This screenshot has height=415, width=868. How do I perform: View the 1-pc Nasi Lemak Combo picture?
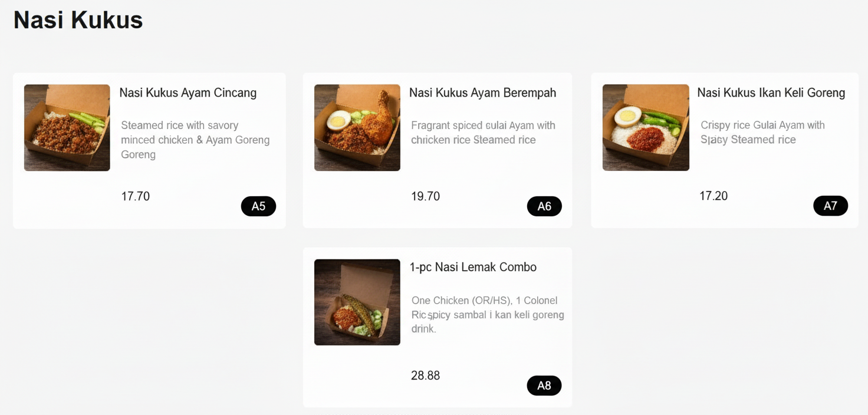357,302
